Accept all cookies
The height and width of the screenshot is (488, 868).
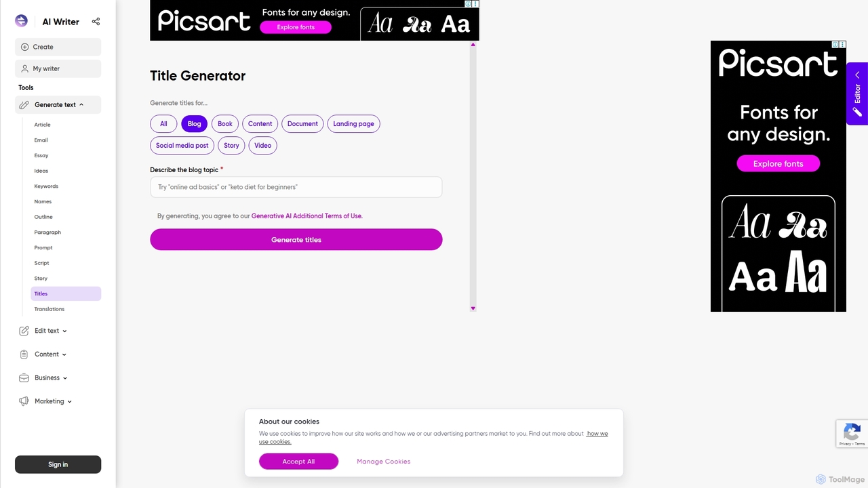pyautogui.click(x=298, y=462)
